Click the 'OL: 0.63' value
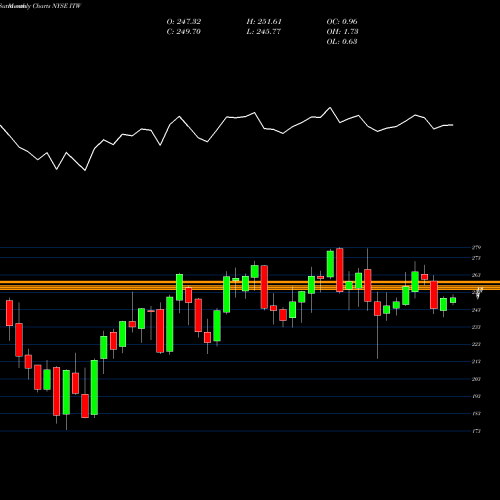 pyautogui.click(x=342, y=42)
